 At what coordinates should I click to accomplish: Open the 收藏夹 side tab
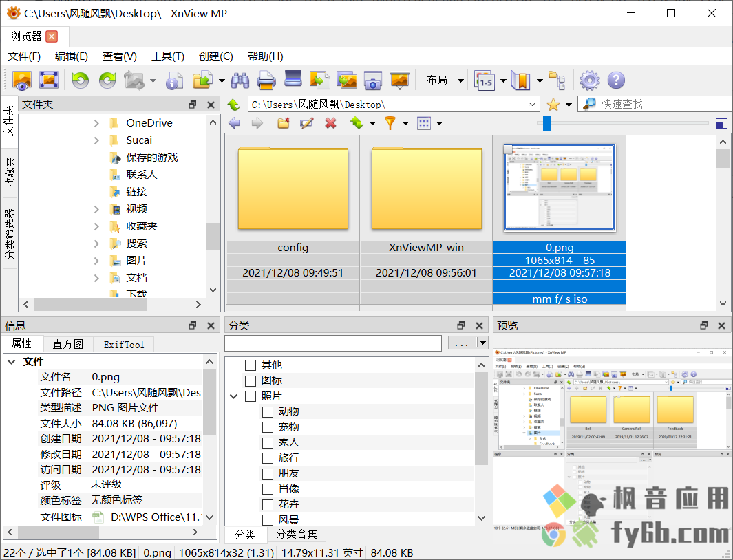10,173
